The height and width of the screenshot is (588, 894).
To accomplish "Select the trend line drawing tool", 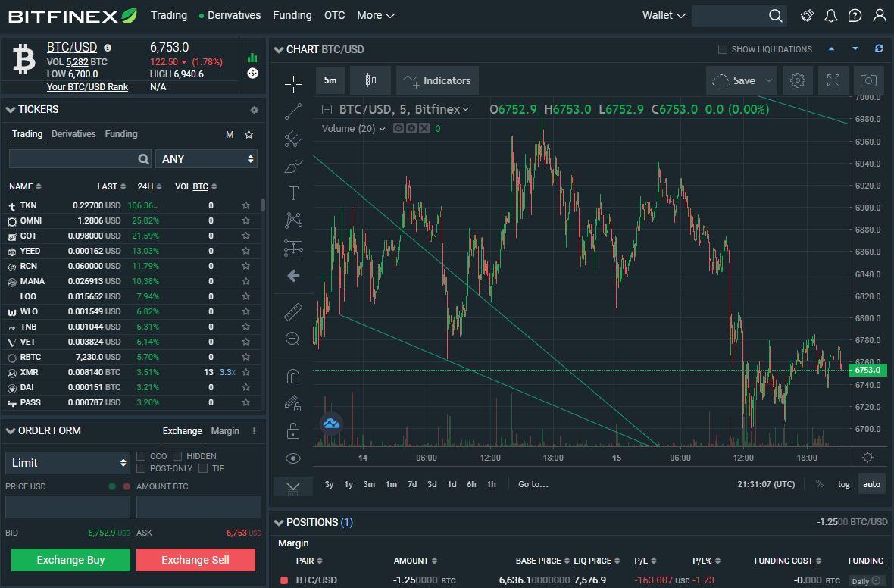I will point(293,112).
